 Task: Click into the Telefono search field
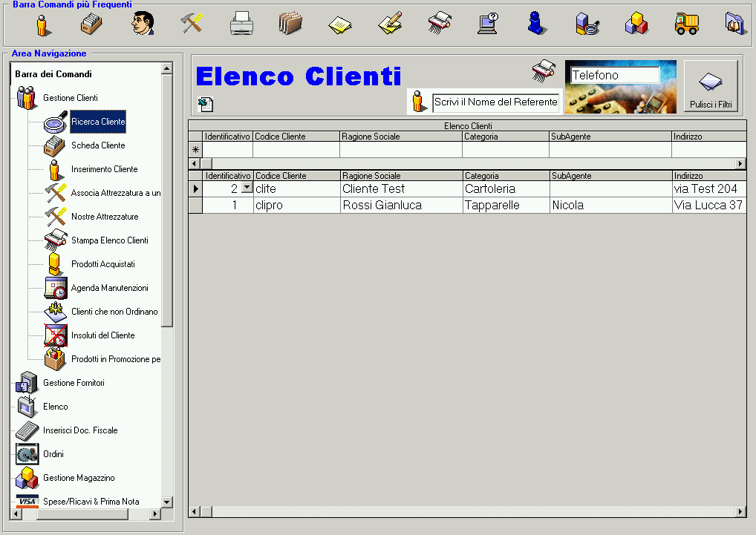point(615,75)
